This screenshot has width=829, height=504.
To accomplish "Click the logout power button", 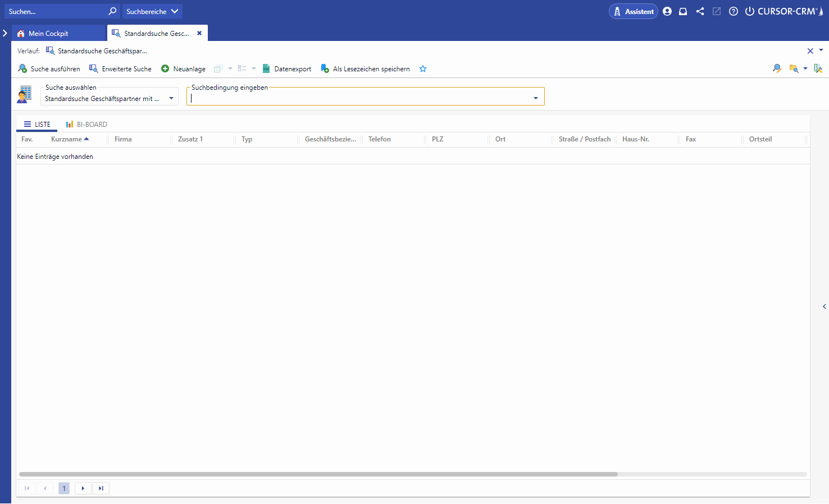I will click(x=750, y=11).
